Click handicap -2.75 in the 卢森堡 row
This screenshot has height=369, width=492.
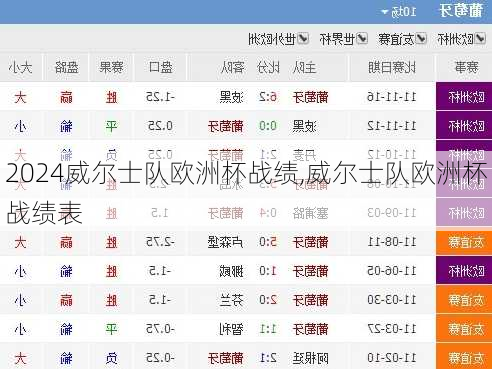(x=161, y=242)
